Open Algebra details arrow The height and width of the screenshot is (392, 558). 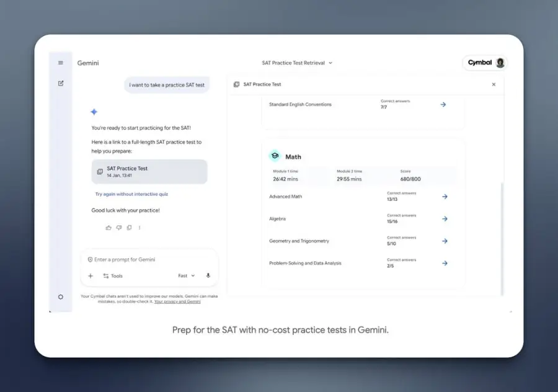click(x=445, y=218)
